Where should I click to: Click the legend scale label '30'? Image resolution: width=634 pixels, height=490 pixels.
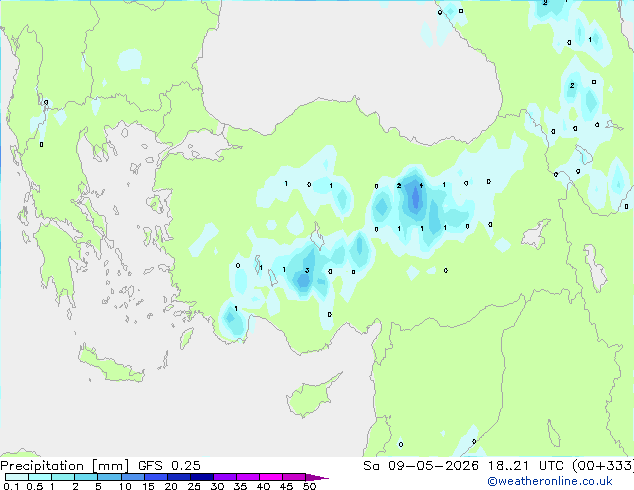(x=217, y=486)
